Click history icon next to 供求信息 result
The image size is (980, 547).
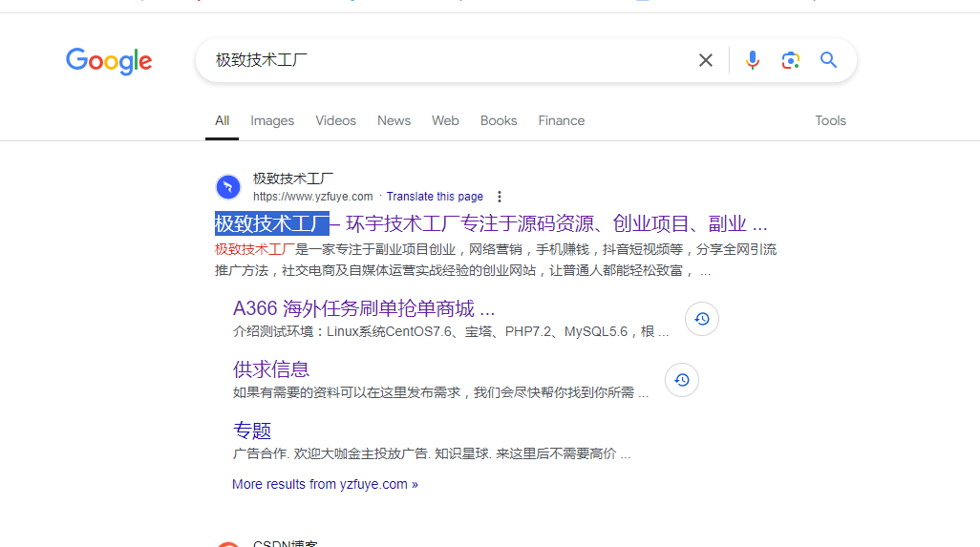tap(682, 380)
